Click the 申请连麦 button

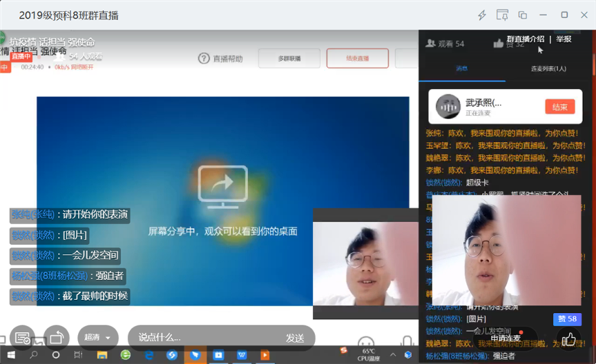pyautogui.click(x=506, y=338)
